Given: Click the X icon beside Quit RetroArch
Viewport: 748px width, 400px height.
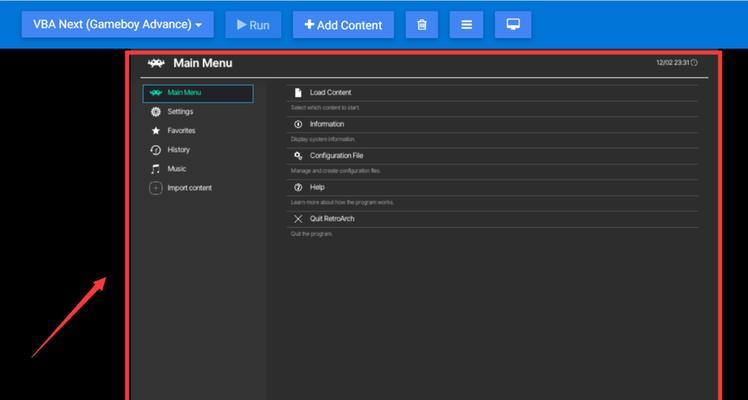Looking at the screenshot, I should (298, 219).
